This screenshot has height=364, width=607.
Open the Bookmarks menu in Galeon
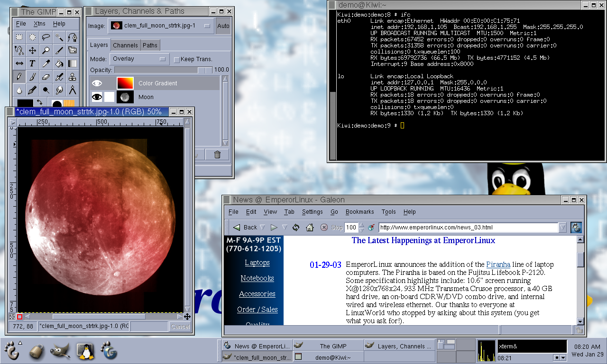click(360, 212)
